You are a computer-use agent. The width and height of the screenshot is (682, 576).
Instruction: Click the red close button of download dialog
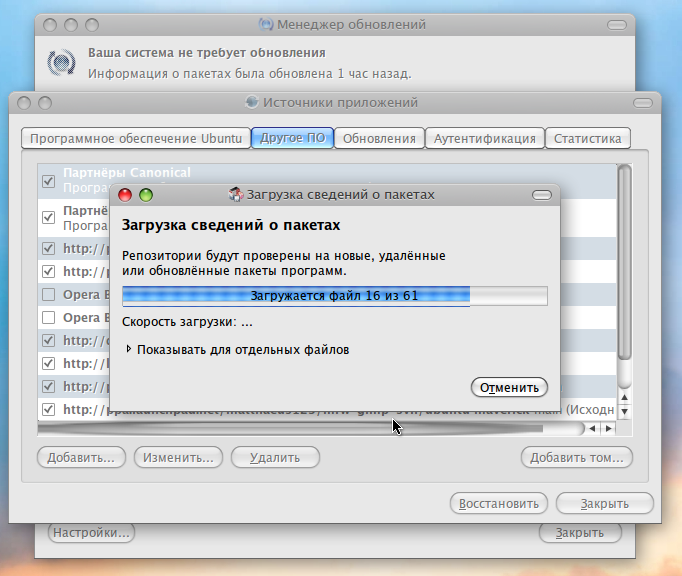(x=125, y=195)
